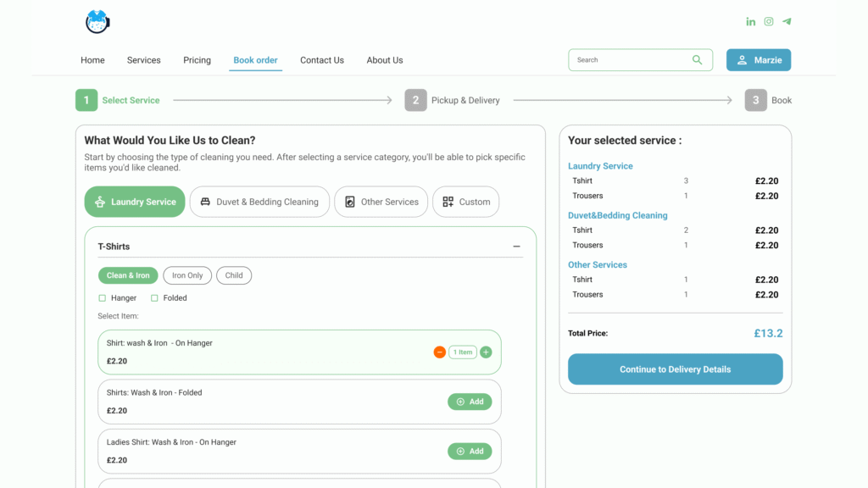The width and height of the screenshot is (868, 488).
Task: Add Shirts Wash & Iron Folded
Action: tap(470, 402)
